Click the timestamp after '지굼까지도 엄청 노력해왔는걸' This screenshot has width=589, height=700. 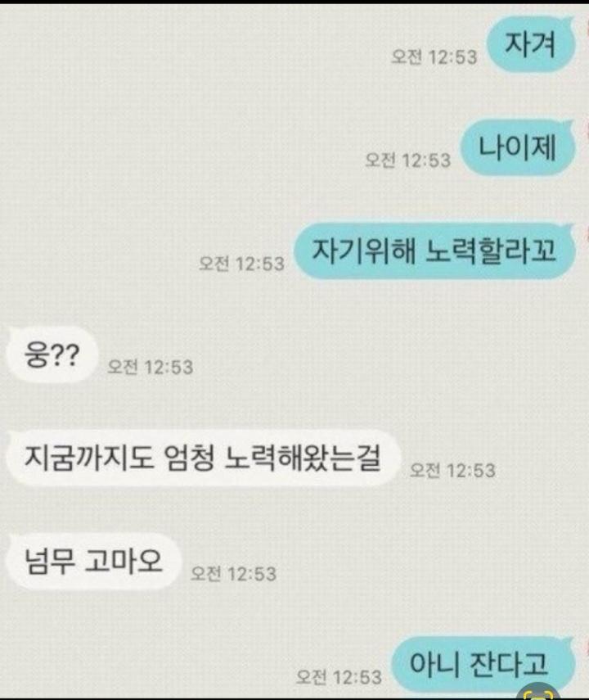click(x=452, y=471)
